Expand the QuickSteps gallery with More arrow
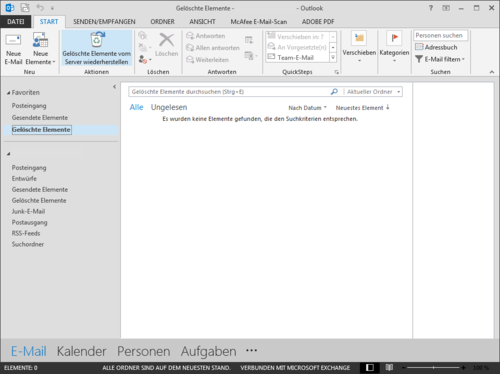 coord(333,58)
